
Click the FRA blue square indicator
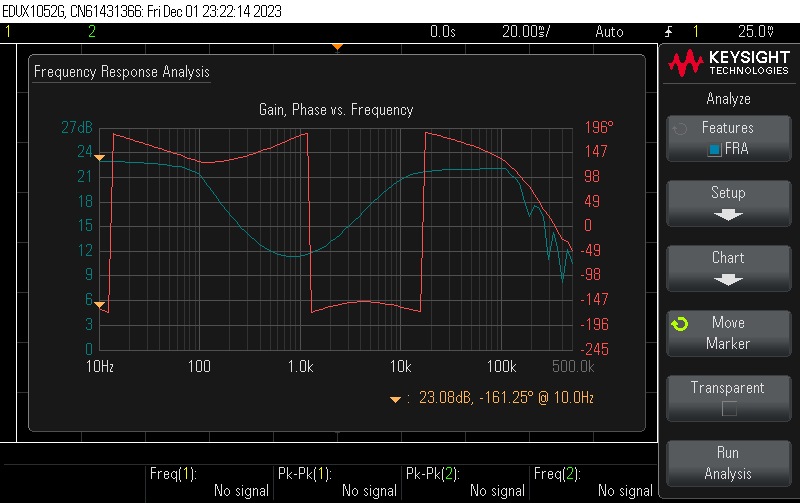pyautogui.click(x=714, y=149)
